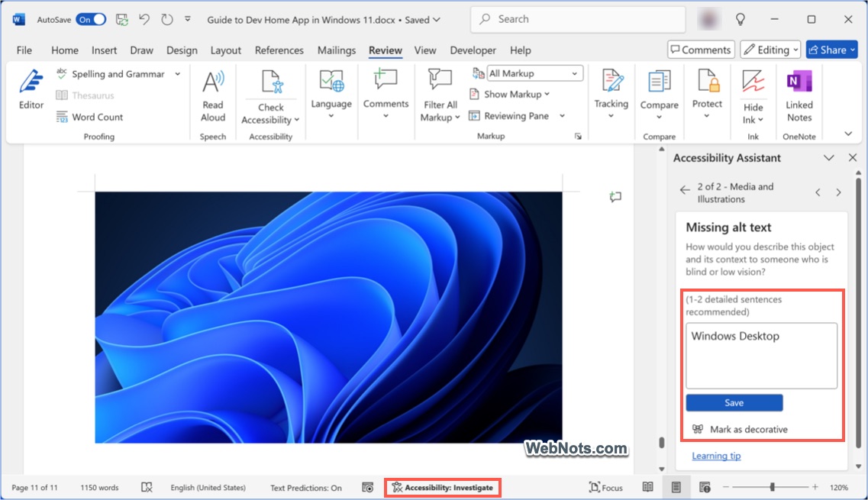Open OneNote Linked Notes
868x500 pixels.
point(799,95)
